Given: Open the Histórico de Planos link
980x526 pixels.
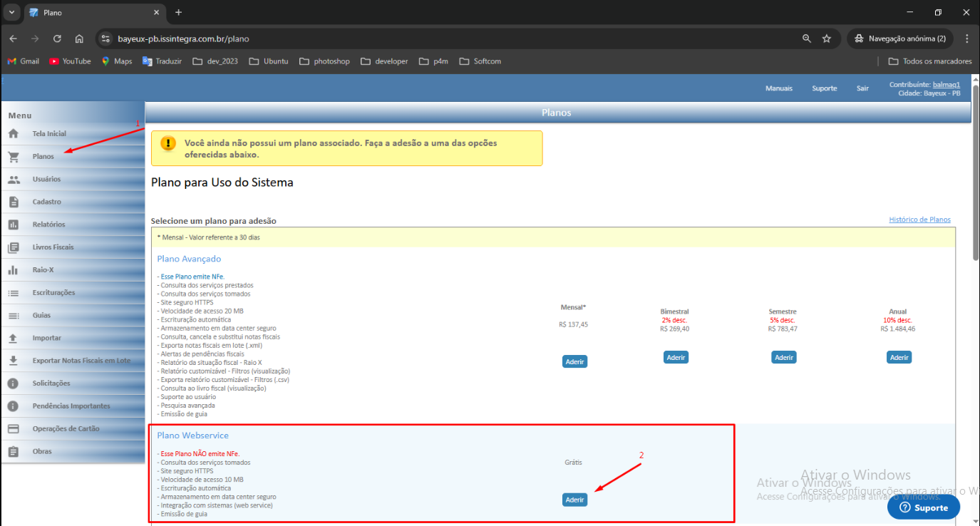Looking at the screenshot, I should point(919,219).
